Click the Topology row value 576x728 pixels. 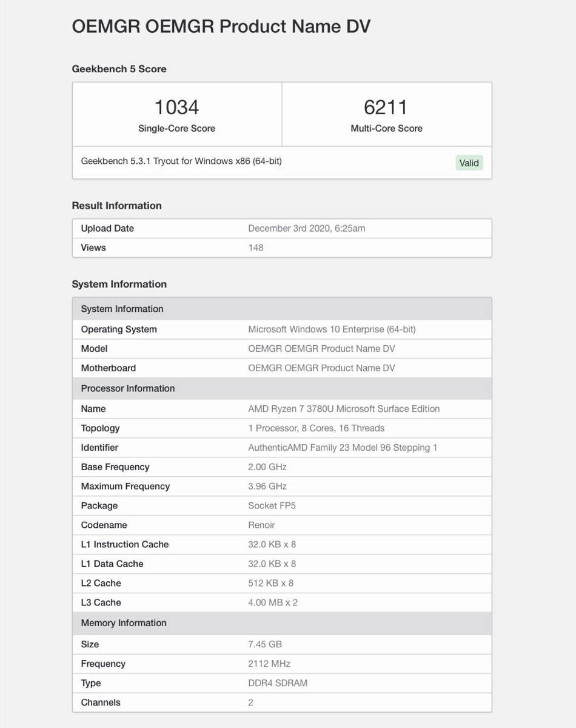pyautogui.click(x=316, y=428)
